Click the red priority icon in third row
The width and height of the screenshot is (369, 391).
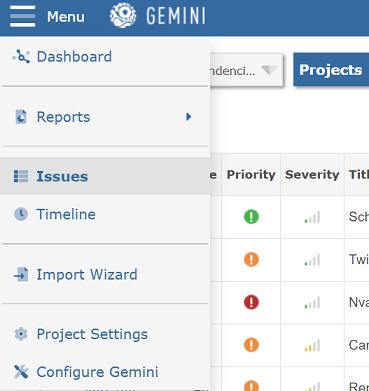point(251,302)
